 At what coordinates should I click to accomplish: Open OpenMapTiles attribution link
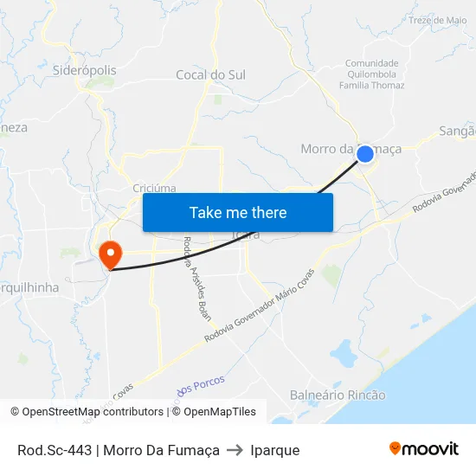214,412
